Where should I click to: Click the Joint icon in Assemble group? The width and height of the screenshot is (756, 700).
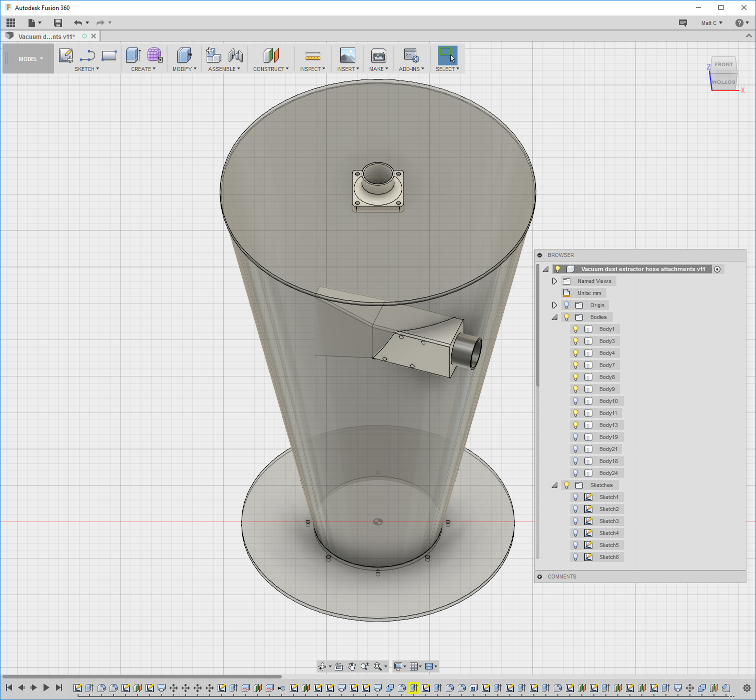tap(235, 55)
